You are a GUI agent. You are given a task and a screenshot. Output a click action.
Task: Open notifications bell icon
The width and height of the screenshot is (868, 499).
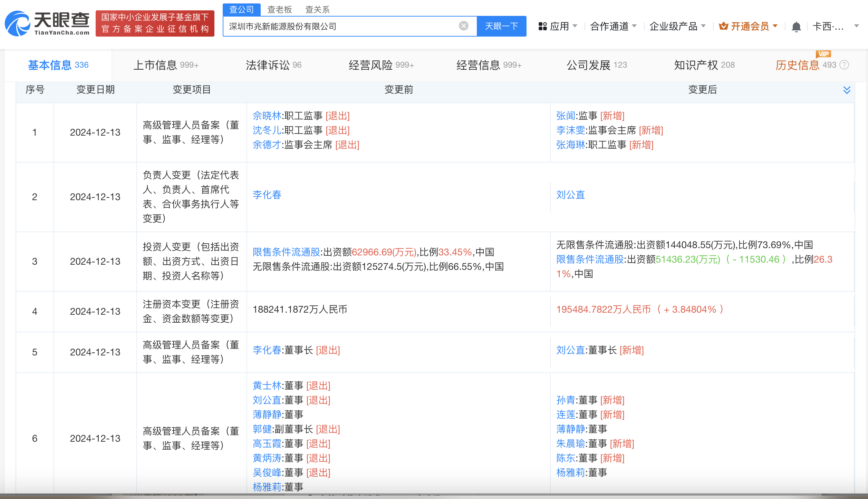pos(796,27)
